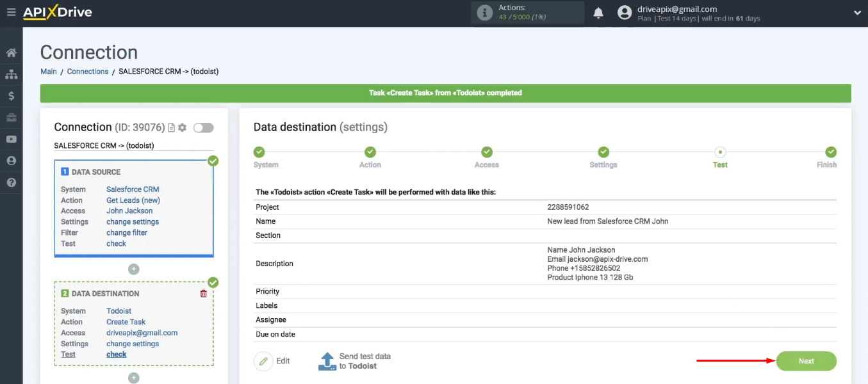The height and width of the screenshot is (384, 868).
Task: Open the Connections sitemap icon in sidebar
Action: tap(11, 74)
